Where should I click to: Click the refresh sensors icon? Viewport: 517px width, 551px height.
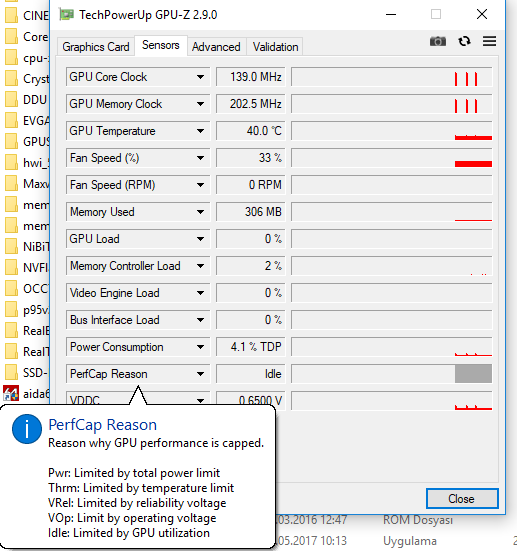[x=464, y=41]
